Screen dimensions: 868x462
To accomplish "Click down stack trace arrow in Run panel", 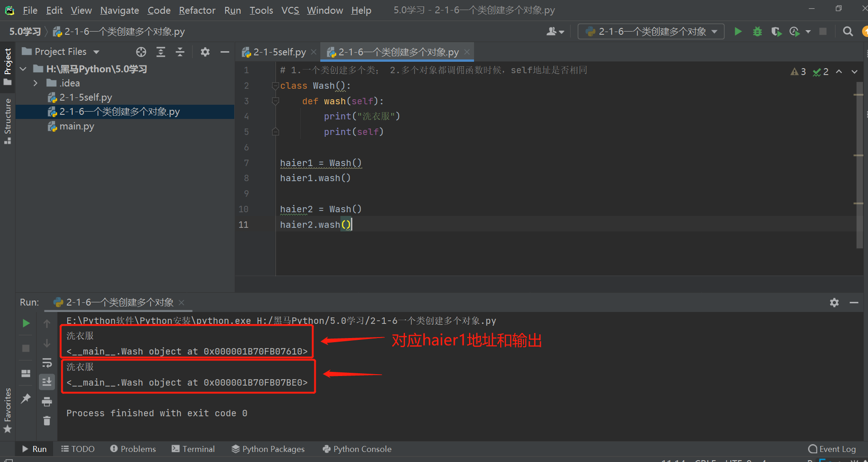I will (47, 343).
